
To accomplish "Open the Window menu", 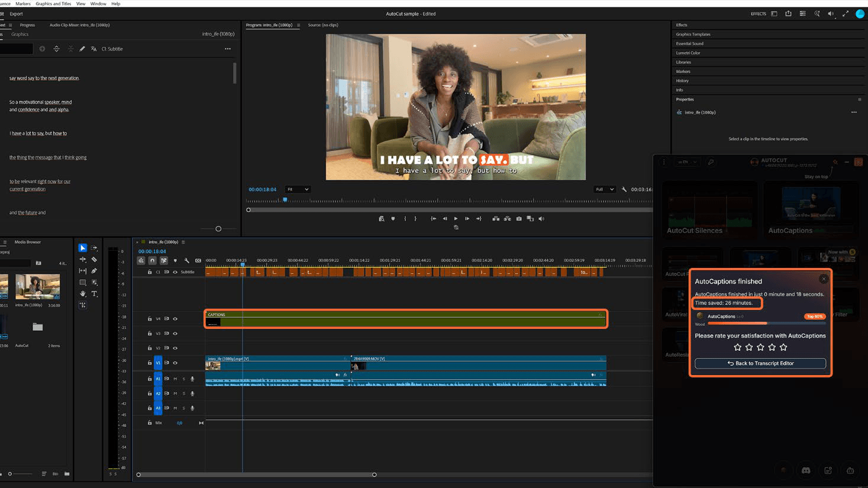I will (x=98, y=4).
